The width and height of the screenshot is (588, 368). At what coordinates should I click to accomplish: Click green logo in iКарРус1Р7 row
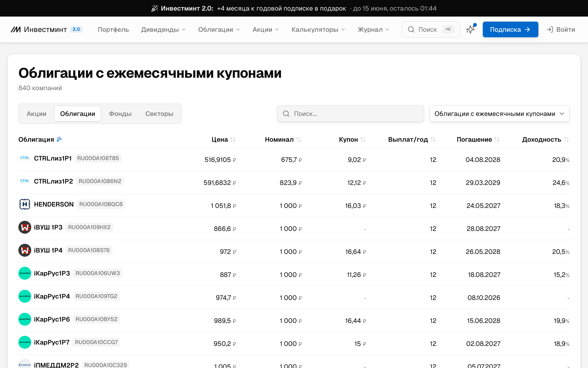tap(25, 342)
